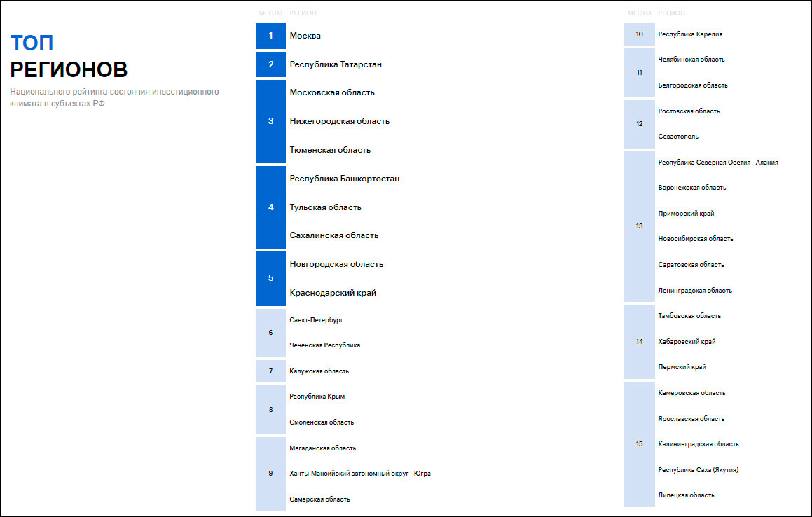
Task: Click the rank 10 block beside Карелия
Action: pos(639,34)
